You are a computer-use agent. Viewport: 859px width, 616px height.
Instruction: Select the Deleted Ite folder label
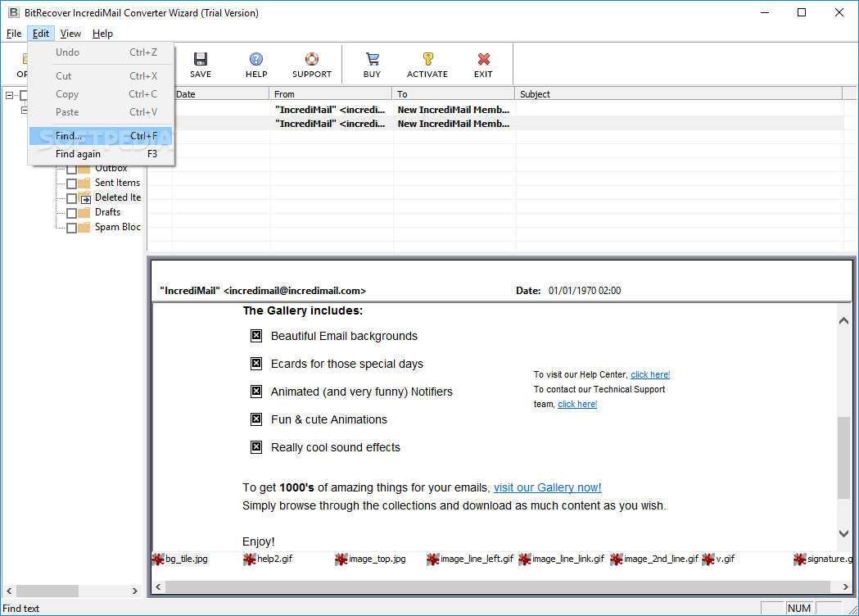tap(118, 198)
